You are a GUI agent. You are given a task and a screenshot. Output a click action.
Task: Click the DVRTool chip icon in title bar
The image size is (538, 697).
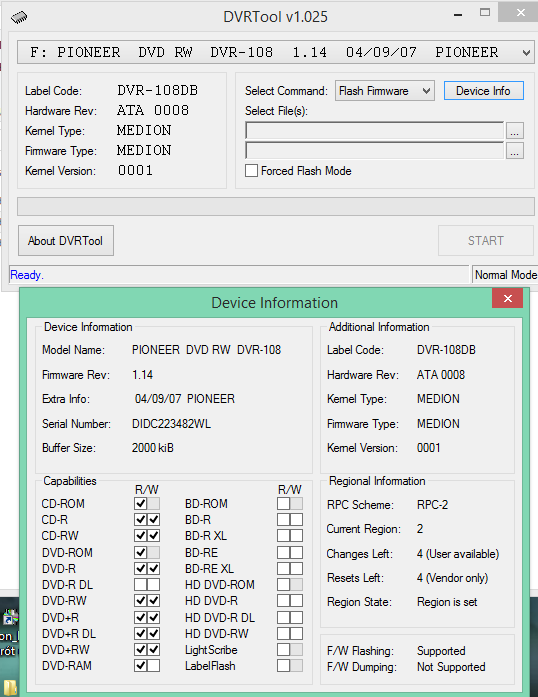[19, 17]
